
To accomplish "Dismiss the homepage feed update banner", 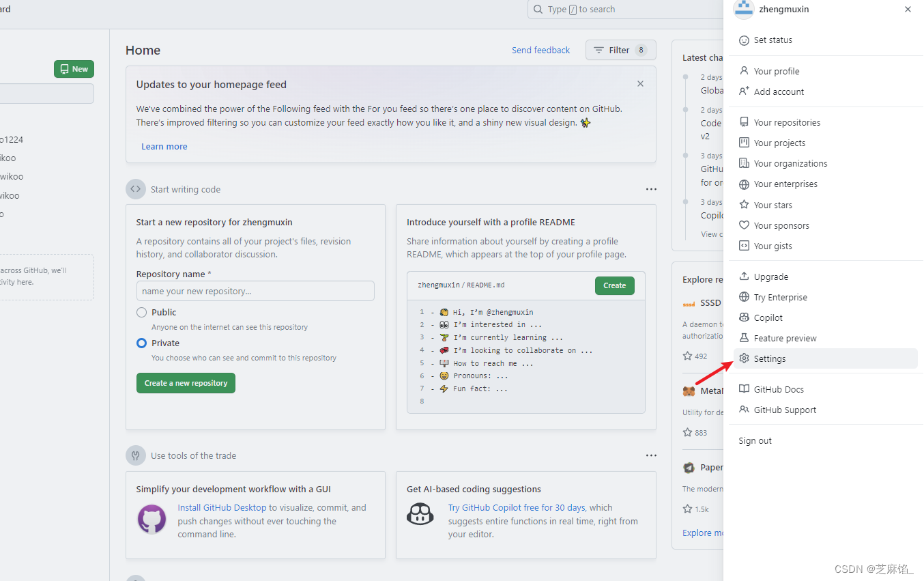I will 640,83.
